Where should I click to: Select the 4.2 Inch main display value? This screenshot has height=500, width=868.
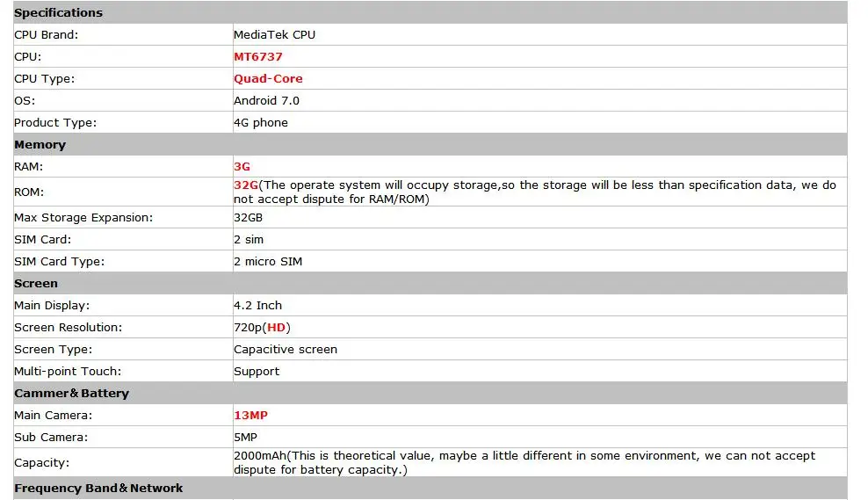tap(258, 306)
